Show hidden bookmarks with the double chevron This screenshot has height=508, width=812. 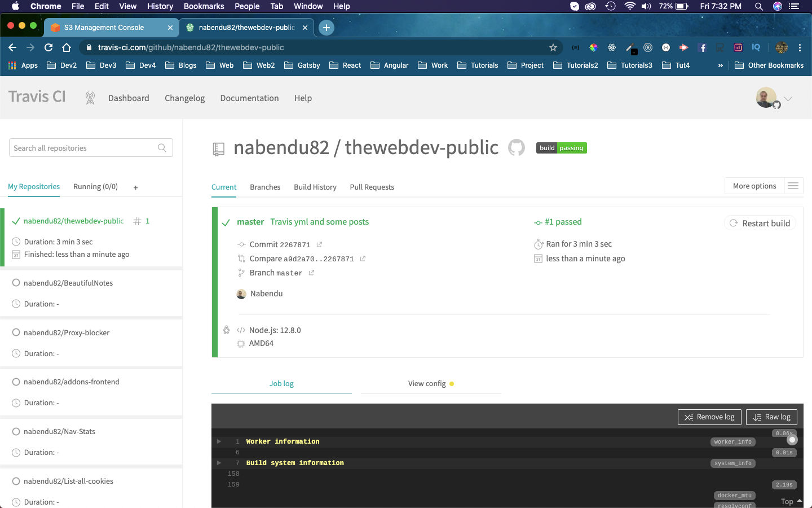720,65
